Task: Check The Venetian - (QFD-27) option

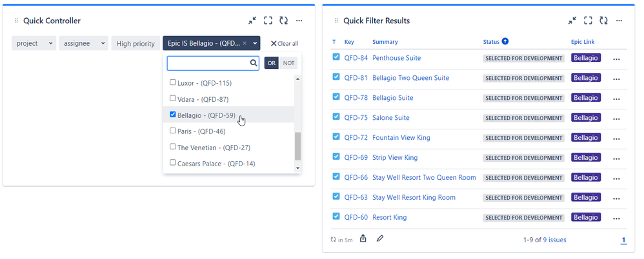Action: [x=172, y=146]
